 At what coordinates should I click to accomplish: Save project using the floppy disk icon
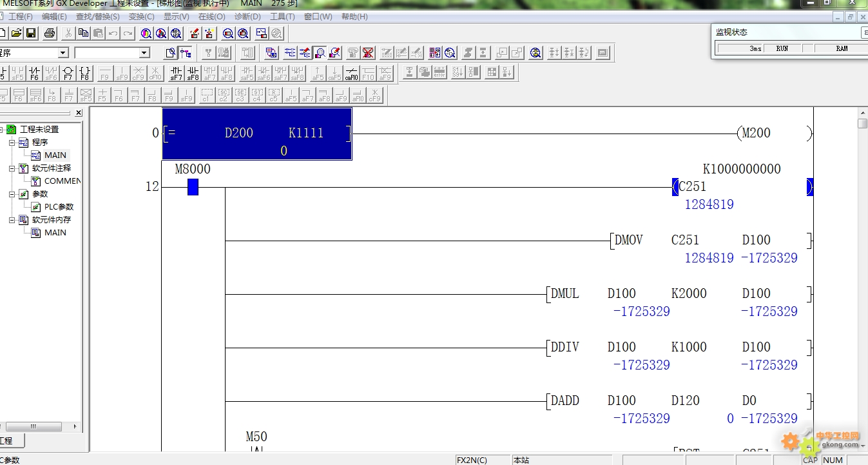point(31,33)
